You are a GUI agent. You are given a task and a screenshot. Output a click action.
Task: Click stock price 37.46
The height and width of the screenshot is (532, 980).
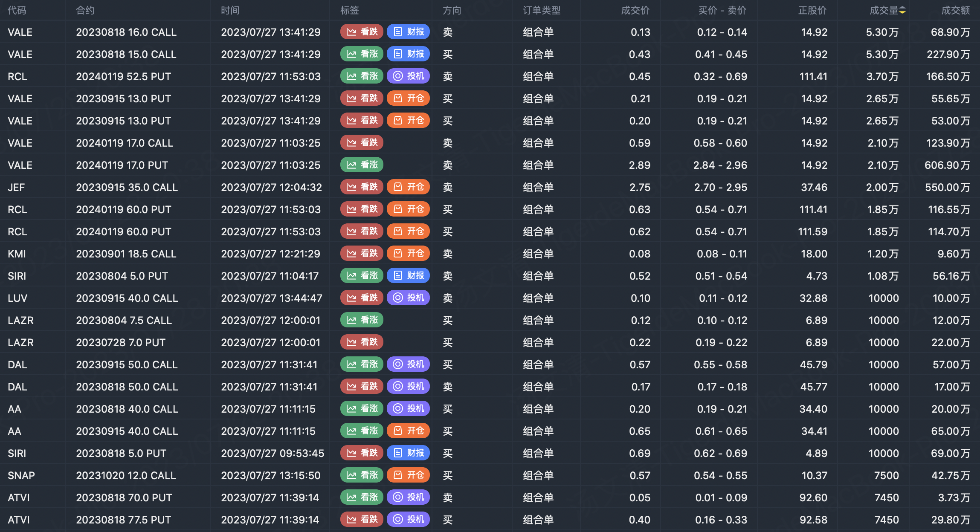pos(814,188)
